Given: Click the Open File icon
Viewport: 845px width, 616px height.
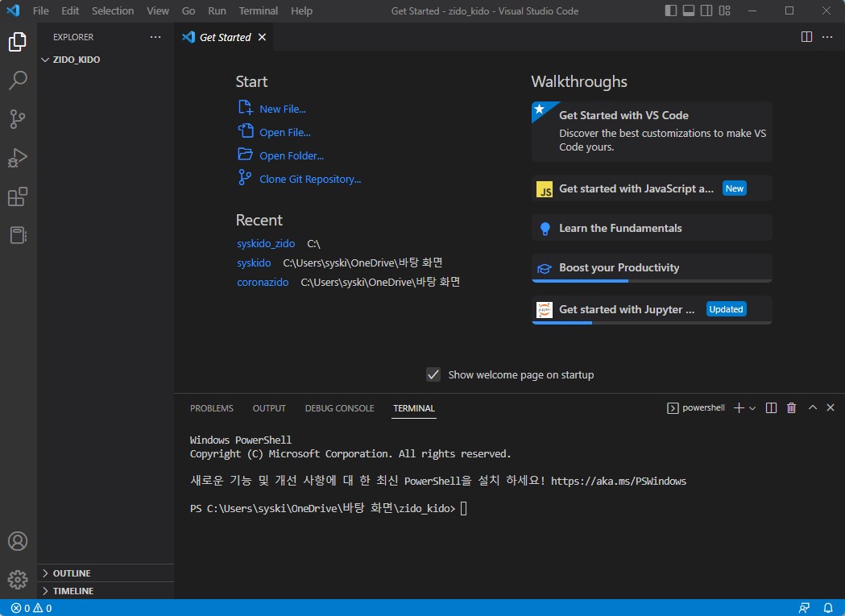Looking at the screenshot, I should (245, 131).
